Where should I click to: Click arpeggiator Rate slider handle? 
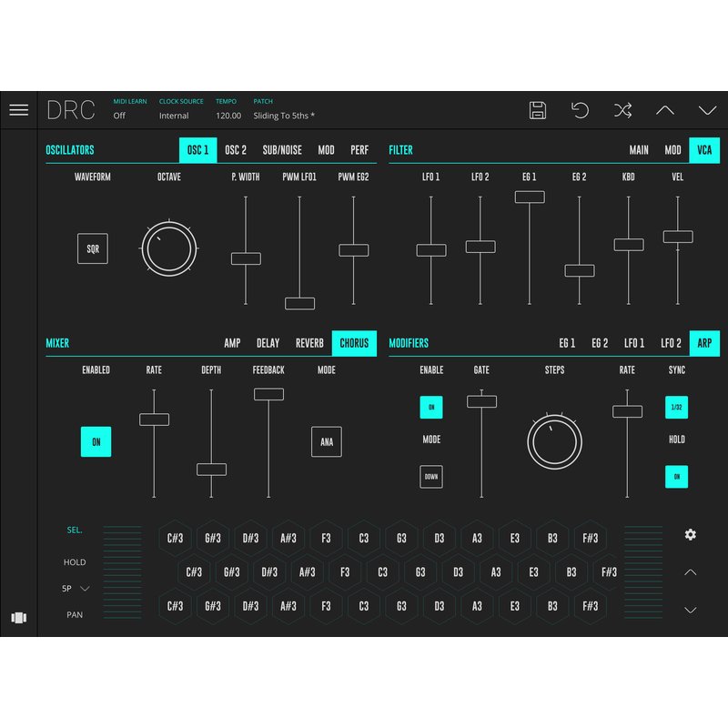coord(627,411)
